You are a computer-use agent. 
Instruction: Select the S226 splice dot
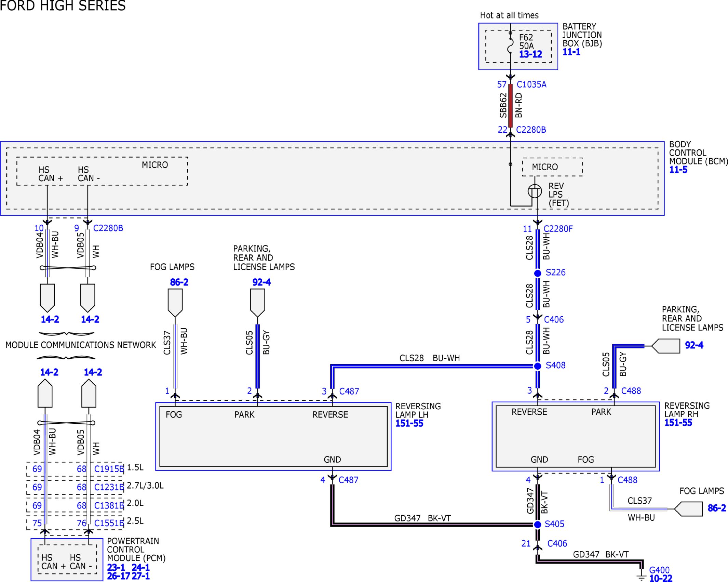click(538, 273)
